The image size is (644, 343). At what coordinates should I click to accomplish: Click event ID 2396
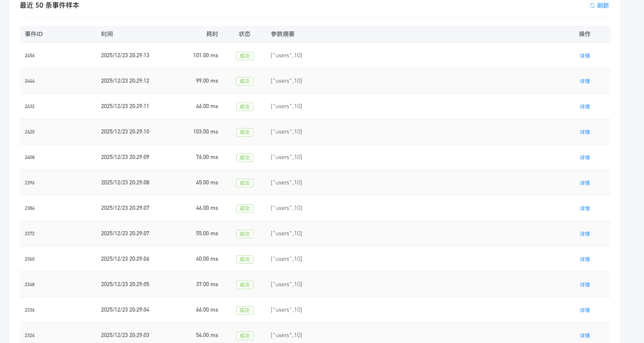[x=30, y=183]
